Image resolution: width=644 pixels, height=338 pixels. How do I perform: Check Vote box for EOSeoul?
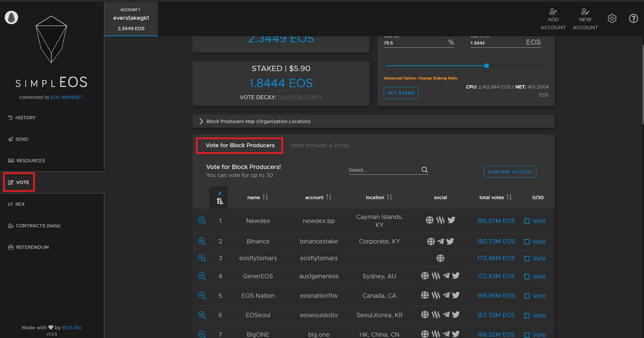tap(527, 316)
